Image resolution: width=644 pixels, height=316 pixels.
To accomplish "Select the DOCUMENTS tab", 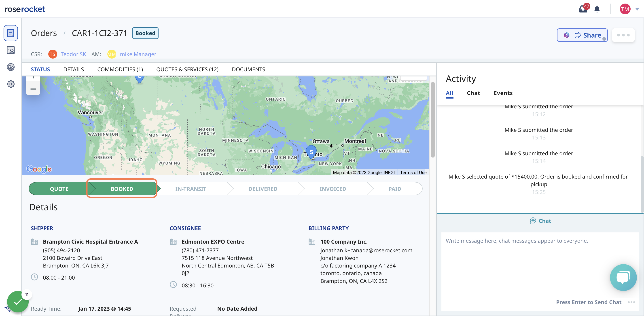I will (248, 69).
